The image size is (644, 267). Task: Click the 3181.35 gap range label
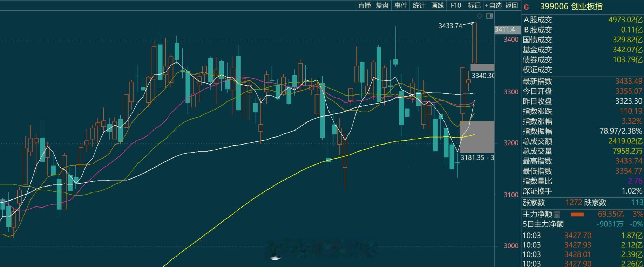tap(477, 157)
